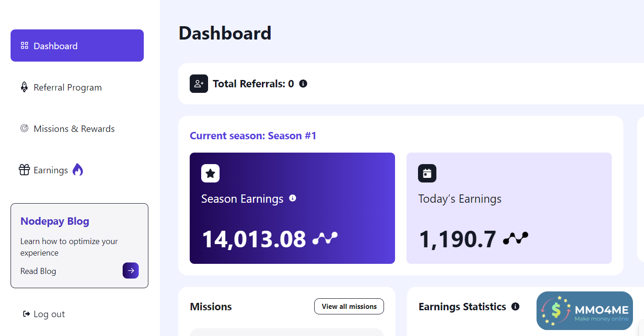Image resolution: width=644 pixels, height=336 pixels.
Task: Open the Referral Program menu item
Action: point(68,87)
